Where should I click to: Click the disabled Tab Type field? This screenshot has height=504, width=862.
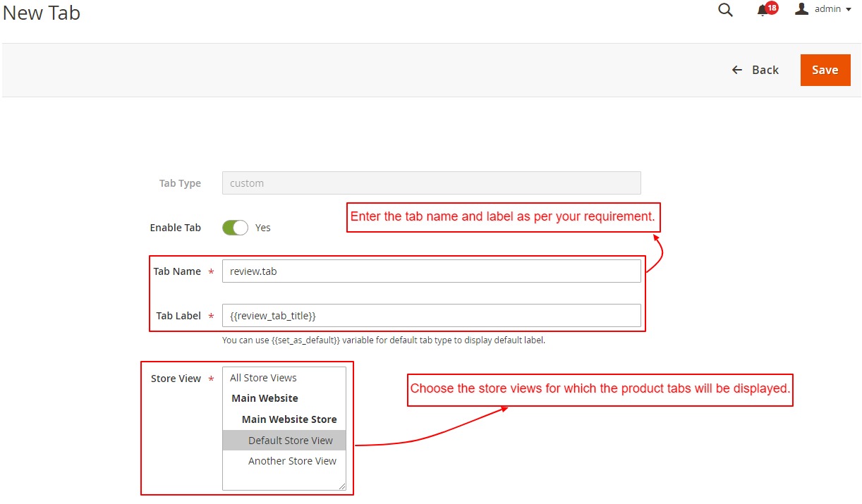pyautogui.click(x=431, y=183)
